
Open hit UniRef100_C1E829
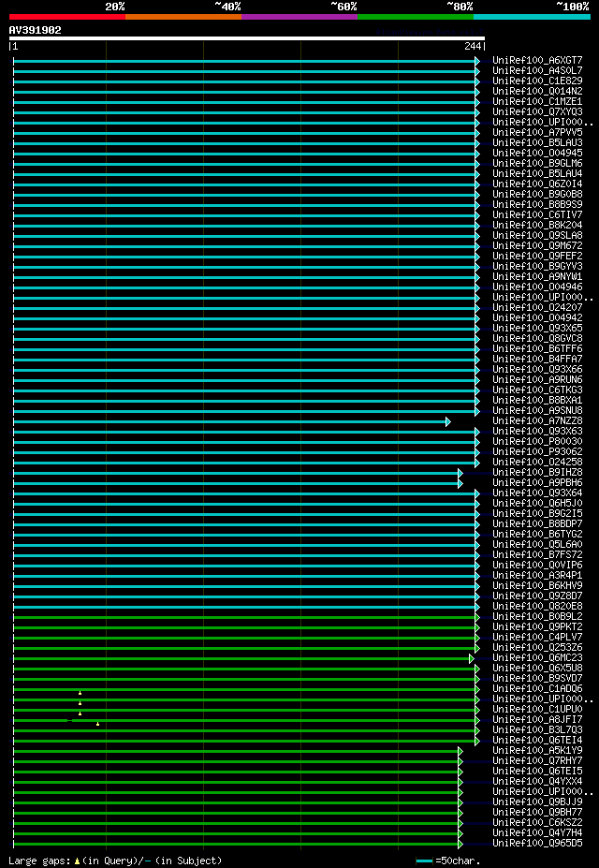(x=537, y=81)
